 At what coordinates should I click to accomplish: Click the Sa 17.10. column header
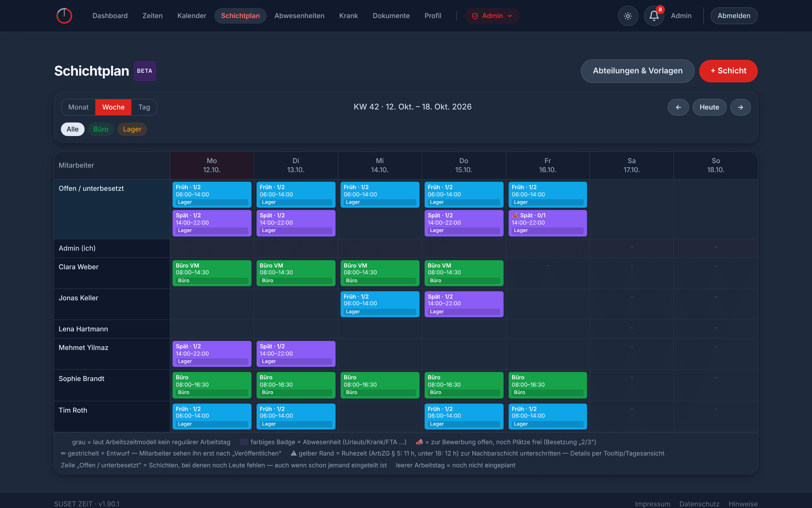pyautogui.click(x=632, y=165)
